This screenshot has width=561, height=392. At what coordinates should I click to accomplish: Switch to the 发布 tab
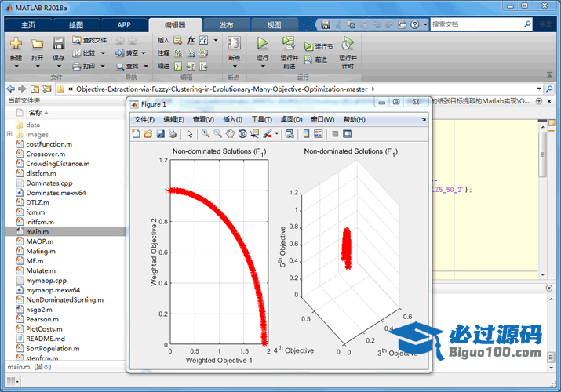[x=226, y=24]
